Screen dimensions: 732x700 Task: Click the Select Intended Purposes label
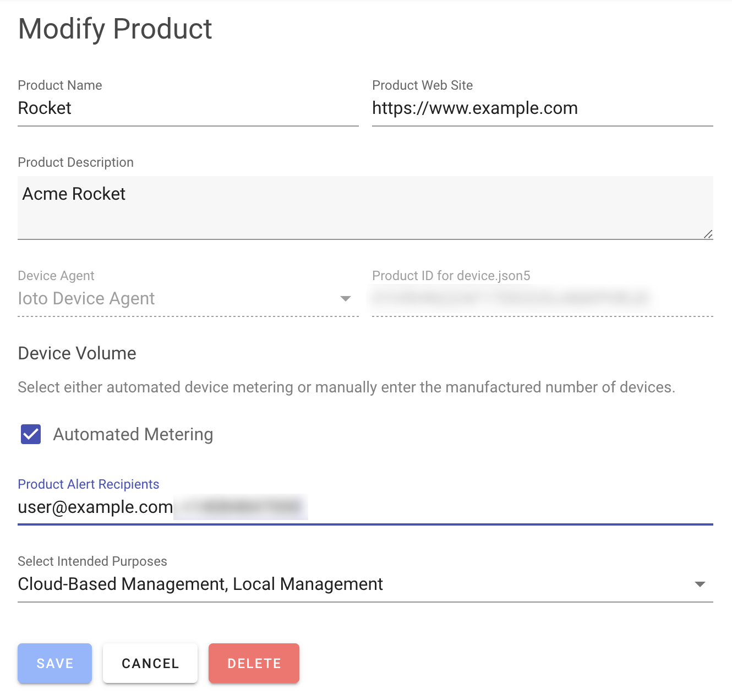(92, 561)
